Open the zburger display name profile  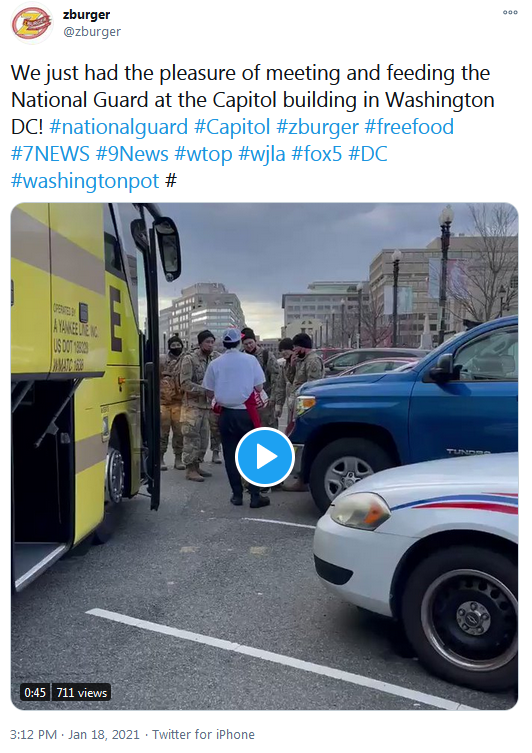pos(86,14)
